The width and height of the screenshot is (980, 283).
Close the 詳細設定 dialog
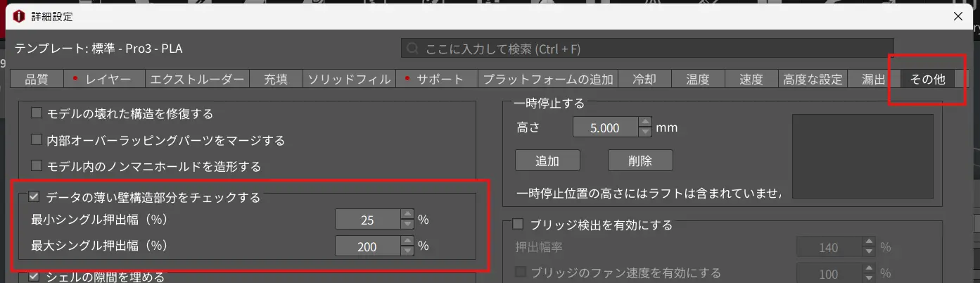(x=957, y=15)
